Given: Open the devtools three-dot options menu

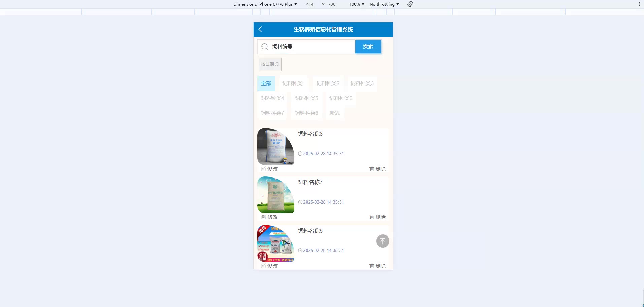Looking at the screenshot, I should pos(639,4).
